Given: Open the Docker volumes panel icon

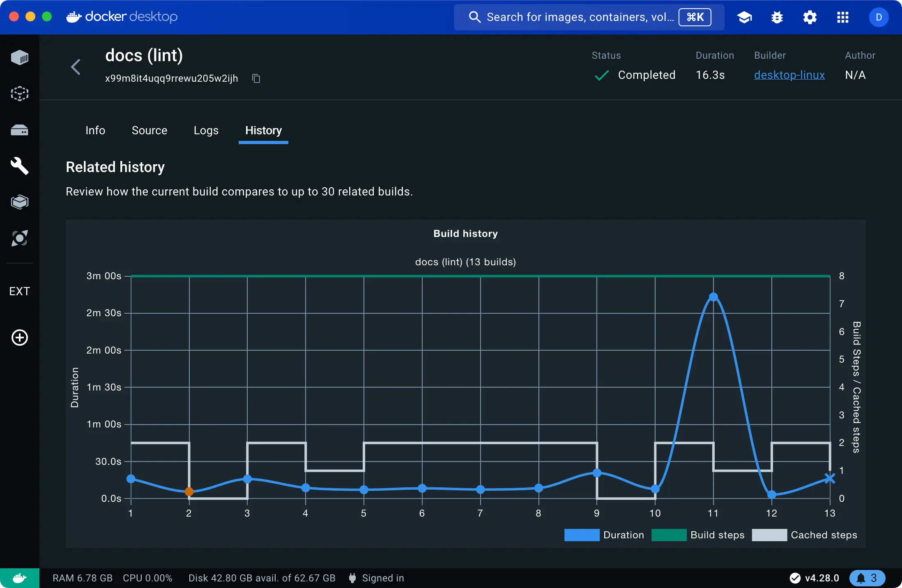Looking at the screenshot, I should 19,129.
